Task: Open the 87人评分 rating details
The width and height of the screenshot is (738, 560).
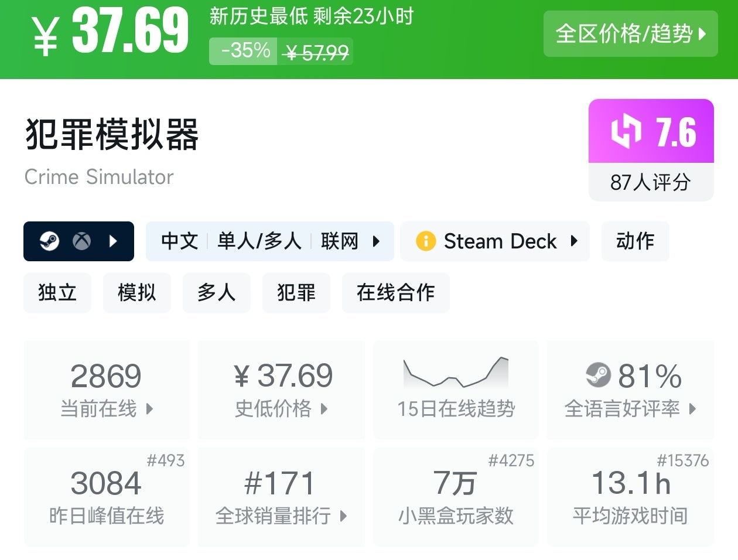Action: pyautogui.click(x=651, y=182)
